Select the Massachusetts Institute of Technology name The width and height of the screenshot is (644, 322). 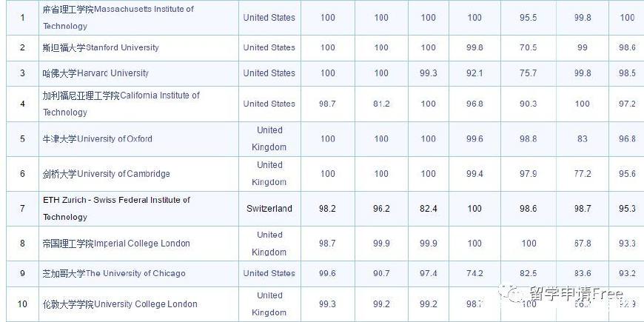118,17
